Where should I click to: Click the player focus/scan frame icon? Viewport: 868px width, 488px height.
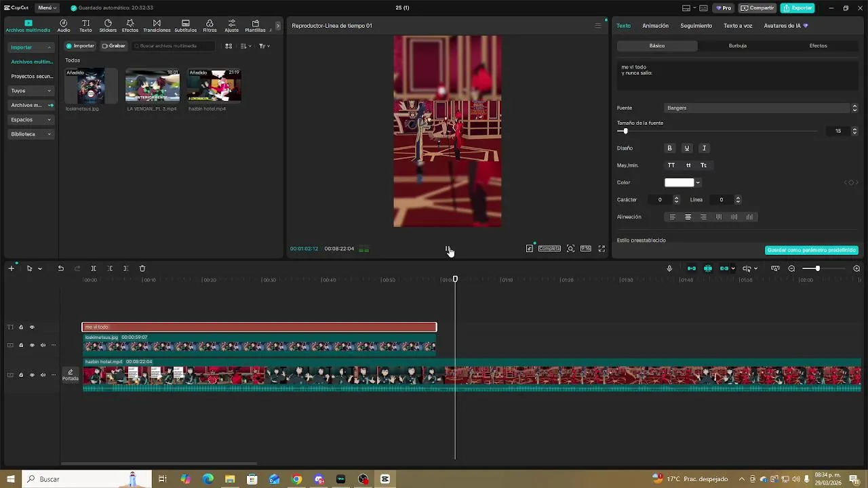click(570, 249)
